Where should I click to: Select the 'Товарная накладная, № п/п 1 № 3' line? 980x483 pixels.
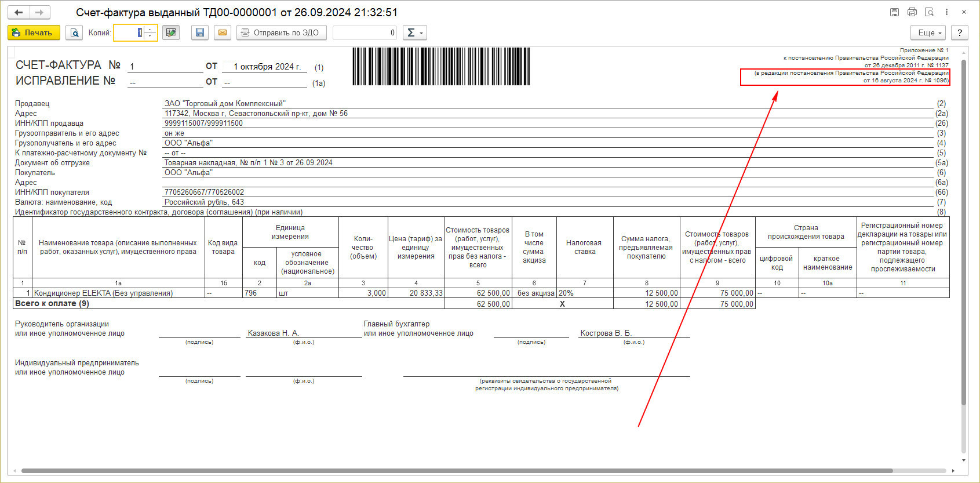[x=248, y=163]
